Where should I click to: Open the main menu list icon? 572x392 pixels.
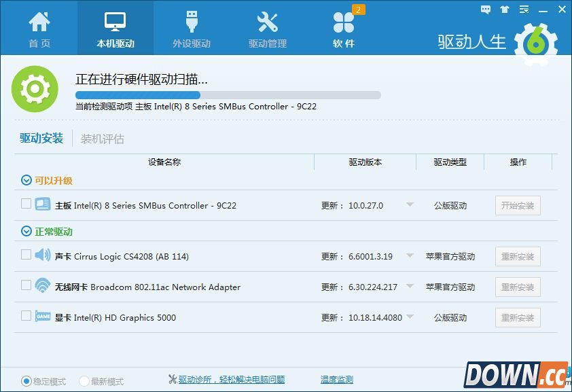(x=524, y=10)
